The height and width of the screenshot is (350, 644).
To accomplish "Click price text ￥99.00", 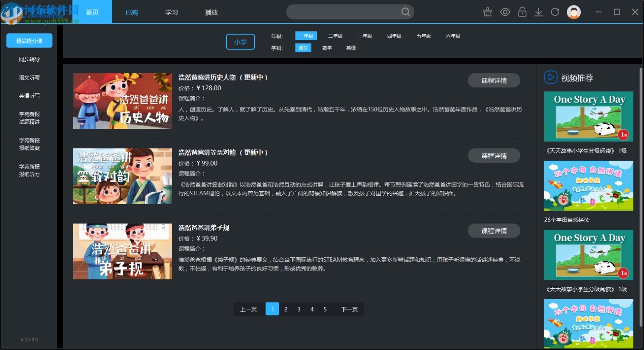I will [207, 164].
